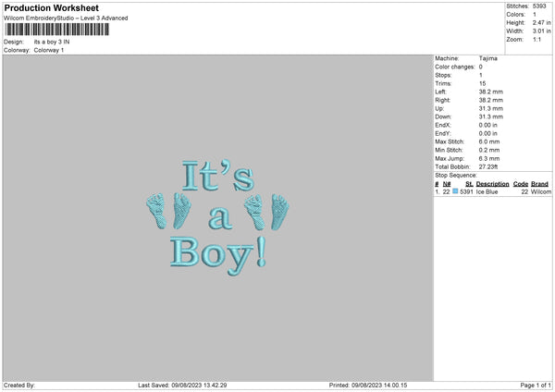Image resolution: width=555 pixels, height=392 pixels.
Task: Click the Zoom 1:1 value
Action: coord(538,40)
